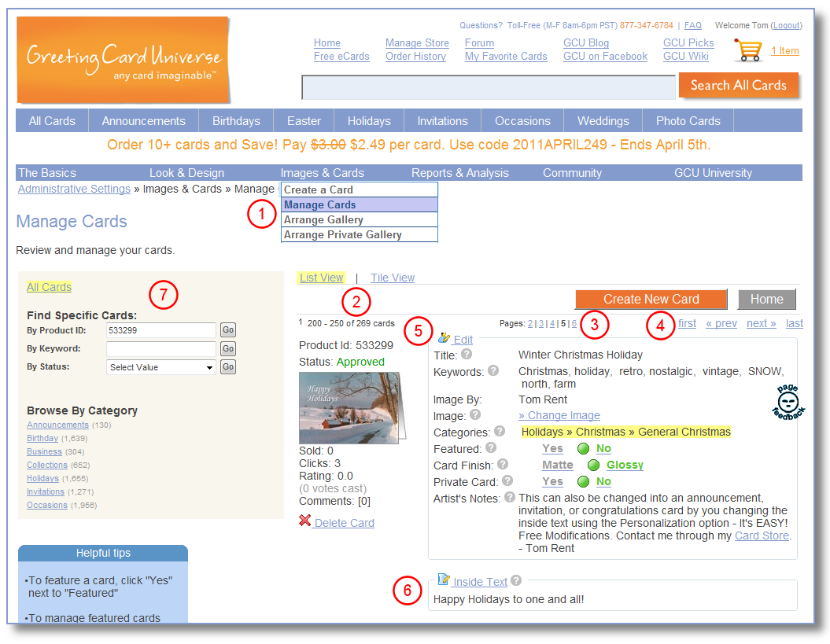Click the By Keyword input field
This screenshot has width=830, height=644.
[x=161, y=348]
